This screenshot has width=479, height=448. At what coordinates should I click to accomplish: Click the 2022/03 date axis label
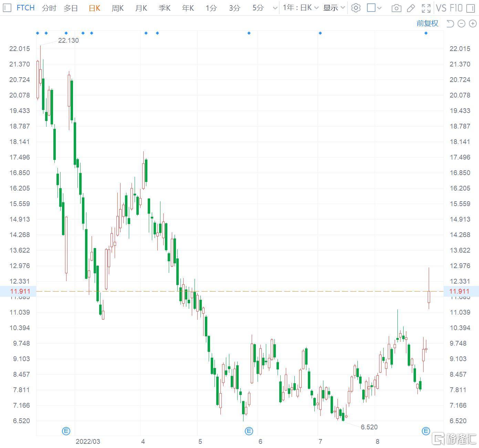[88, 441]
